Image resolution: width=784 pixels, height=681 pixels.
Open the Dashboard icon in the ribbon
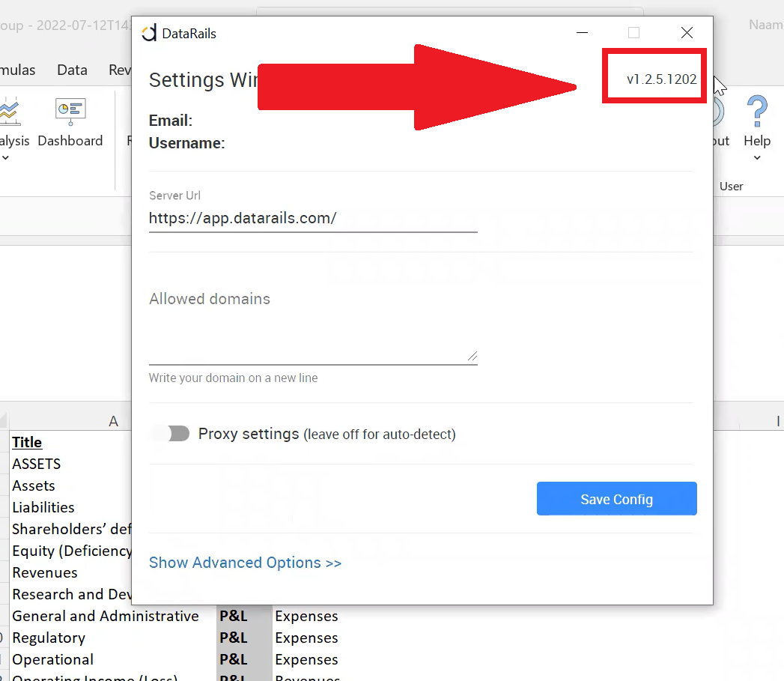click(70, 112)
